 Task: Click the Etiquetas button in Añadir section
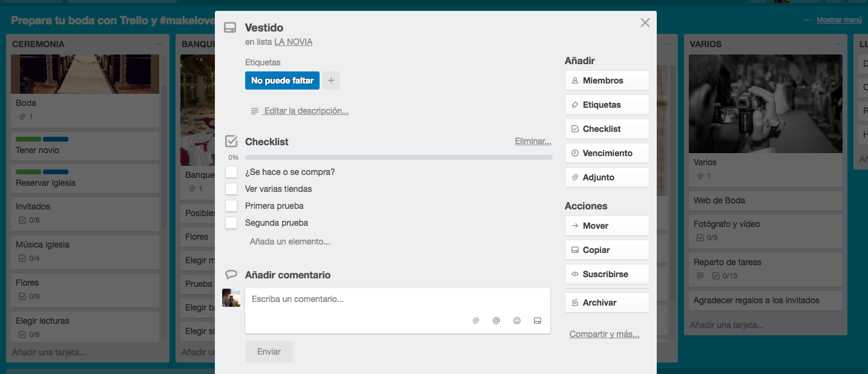tap(607, 105)
